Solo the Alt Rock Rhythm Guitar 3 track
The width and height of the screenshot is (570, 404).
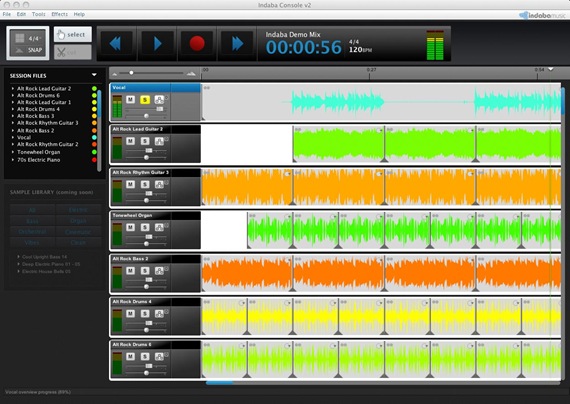tap(145, 184)
